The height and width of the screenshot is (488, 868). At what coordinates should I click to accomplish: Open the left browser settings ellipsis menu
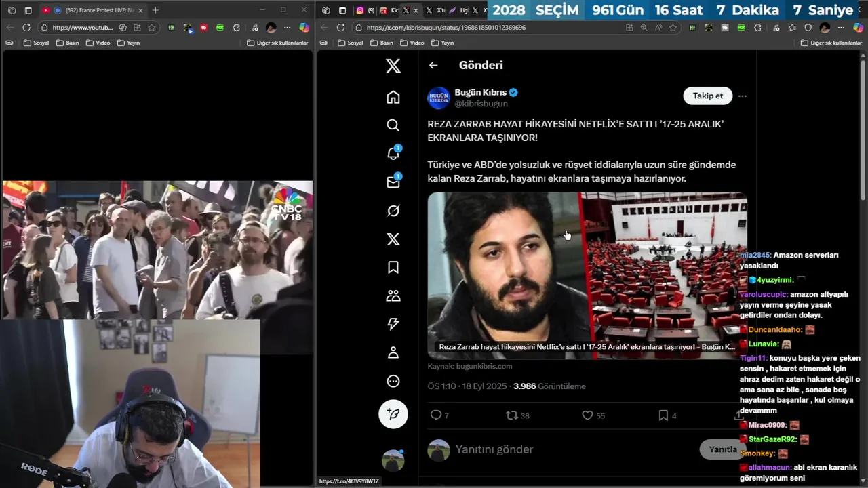pos(288,28)
